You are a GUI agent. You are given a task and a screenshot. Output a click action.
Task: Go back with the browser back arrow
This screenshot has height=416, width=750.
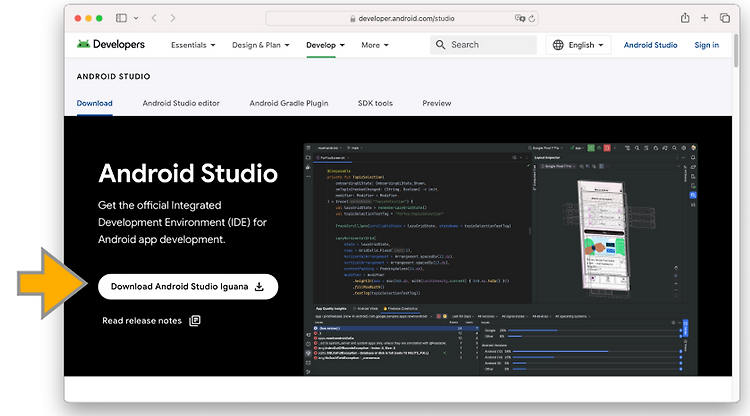pyautogui.click(x=154, y=18)
